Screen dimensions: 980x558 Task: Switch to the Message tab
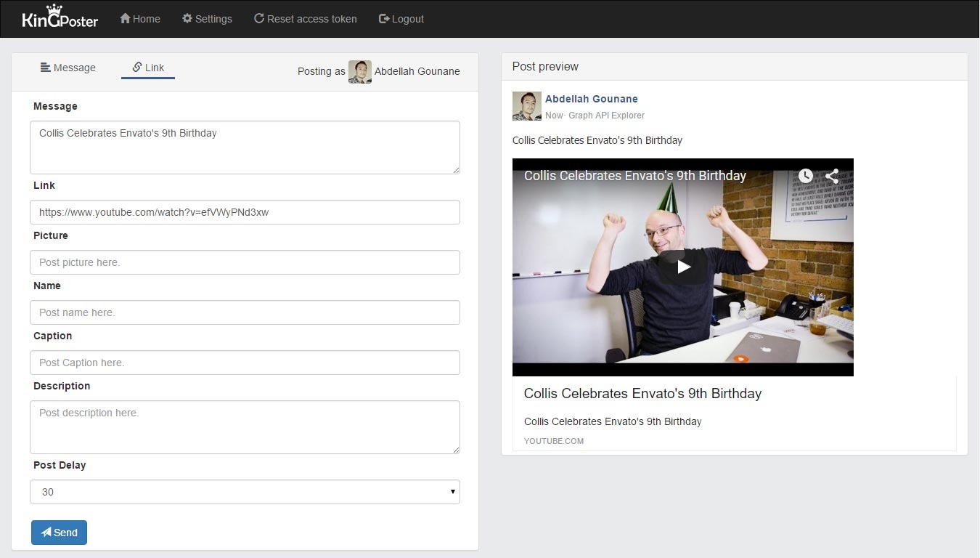(x=68, y=68)
